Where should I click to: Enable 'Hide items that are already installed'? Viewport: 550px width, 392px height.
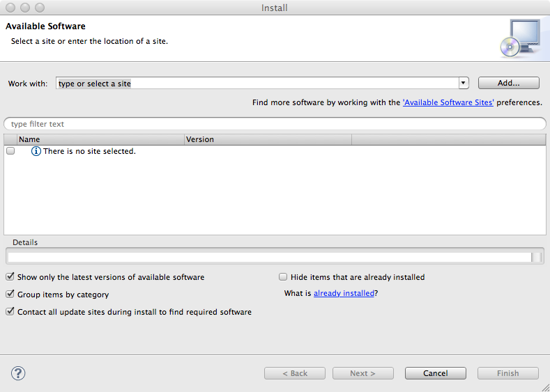coord(283,277)
